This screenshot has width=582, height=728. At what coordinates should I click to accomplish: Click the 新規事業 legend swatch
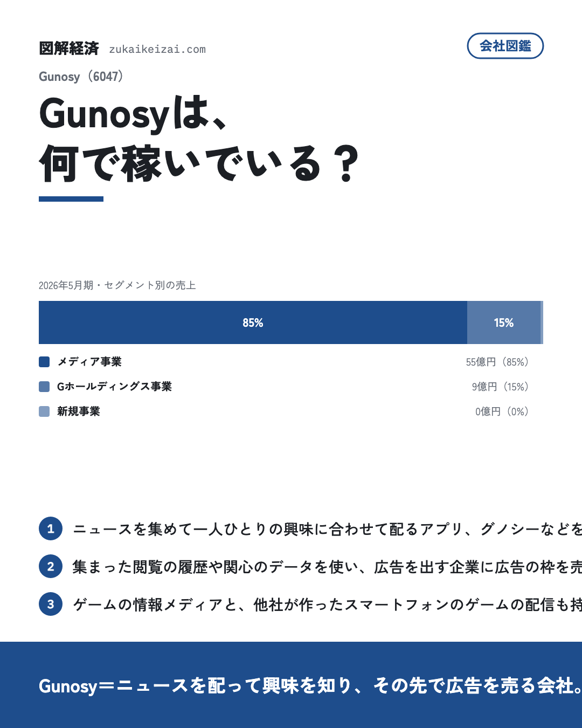coord(44,411)
